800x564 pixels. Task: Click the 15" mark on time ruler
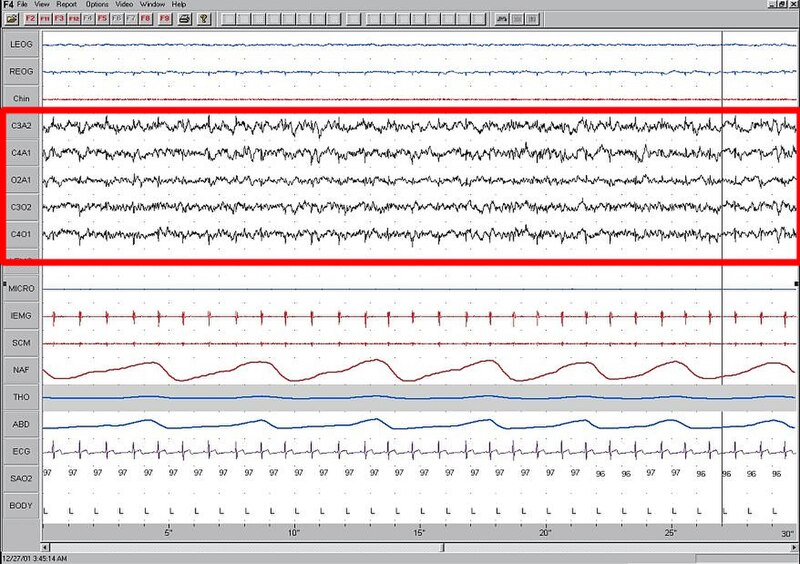(419, 531)
